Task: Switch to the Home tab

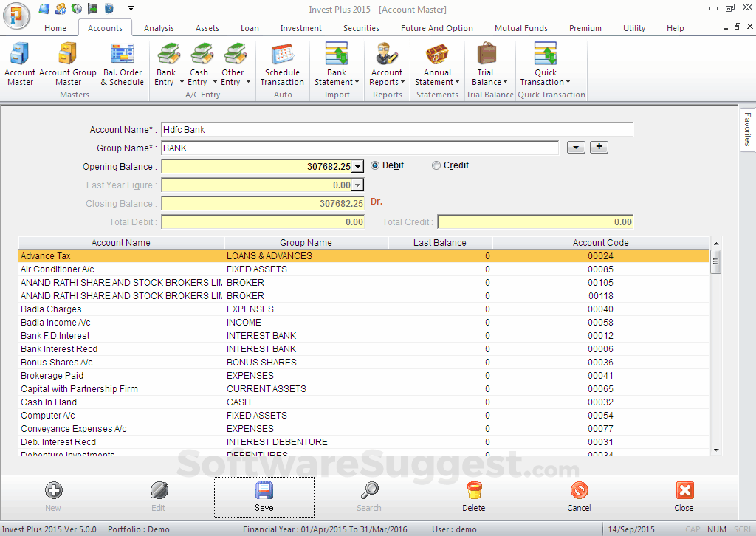Action: click(55, 28)
